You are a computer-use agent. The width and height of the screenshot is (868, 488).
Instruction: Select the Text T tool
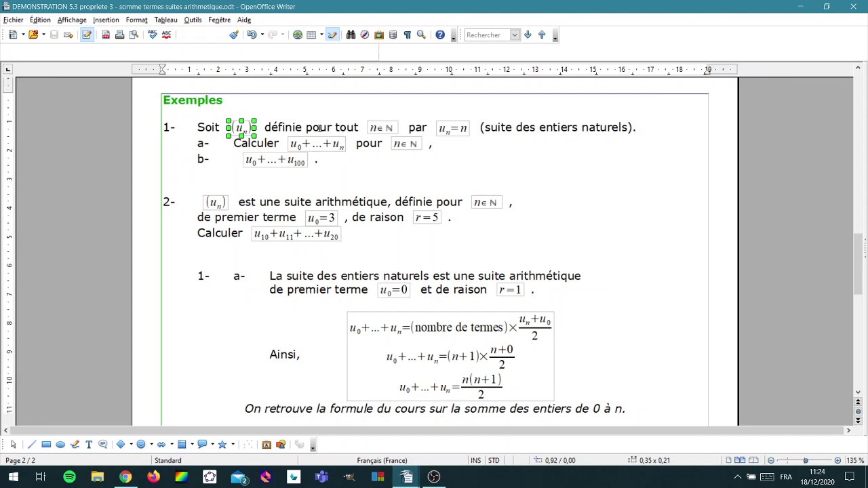point(89,445)
